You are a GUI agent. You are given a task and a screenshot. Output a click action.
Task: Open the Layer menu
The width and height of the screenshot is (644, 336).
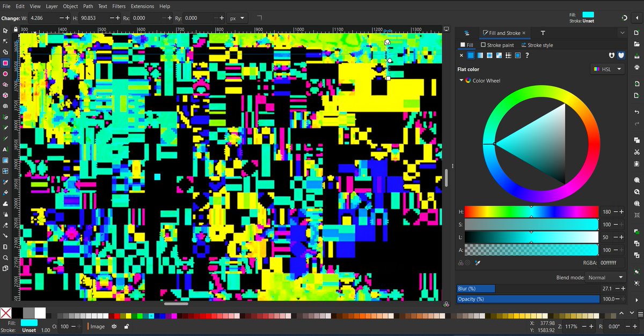point(52,6)
